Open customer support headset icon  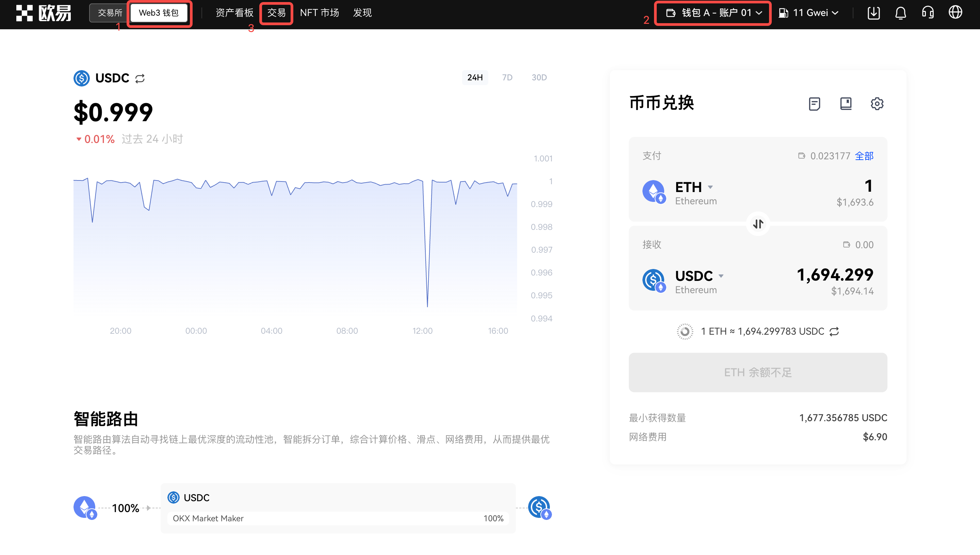[x=928, y=13]
